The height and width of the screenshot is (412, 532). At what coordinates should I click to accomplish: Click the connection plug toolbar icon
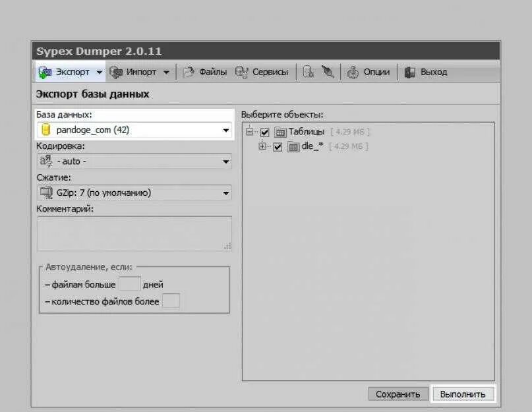pos(328,72)
